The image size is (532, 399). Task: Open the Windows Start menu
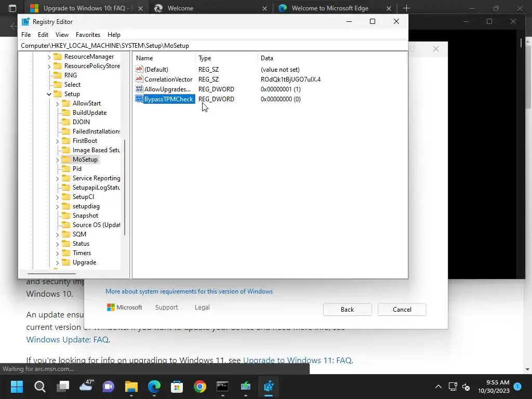pos(17,387)
